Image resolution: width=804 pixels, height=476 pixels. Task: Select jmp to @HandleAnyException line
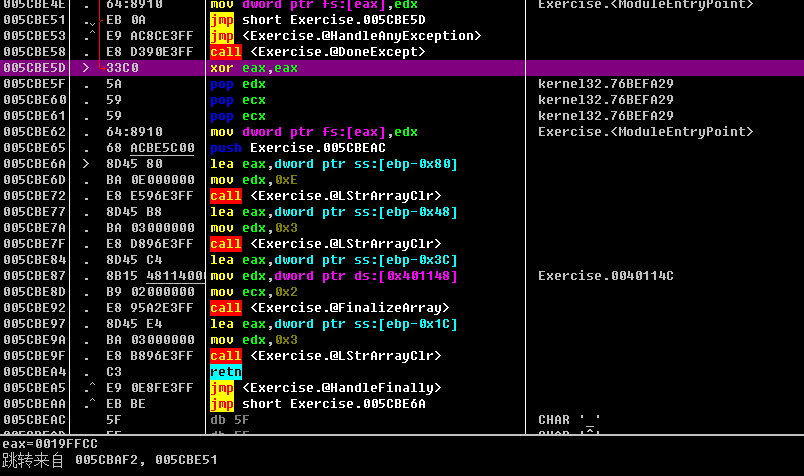pyautogui.click(x=346, y=36)
